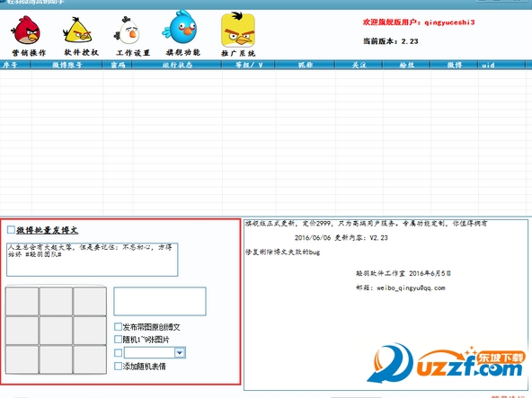Open 营销操作 red bird icon
Image resolution: width=532 pixels, height=398 pixels.
[26, 31]
